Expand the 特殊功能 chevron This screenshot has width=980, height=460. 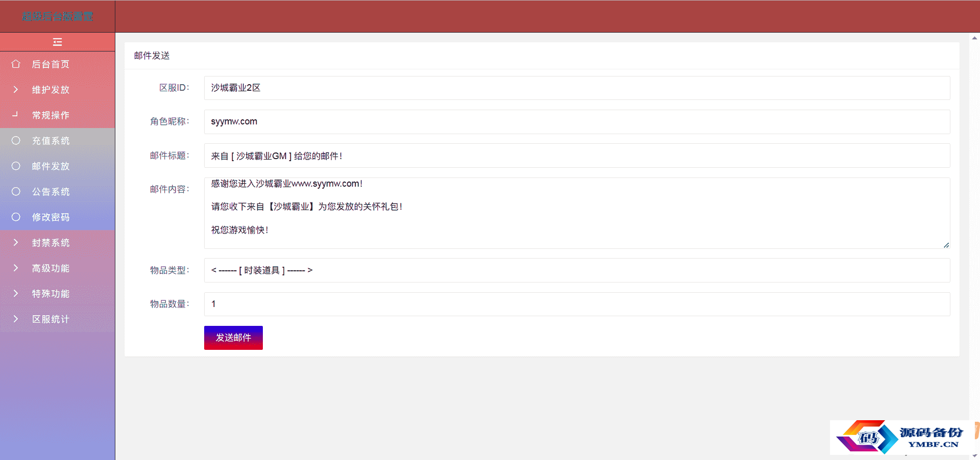click(16, 293)
